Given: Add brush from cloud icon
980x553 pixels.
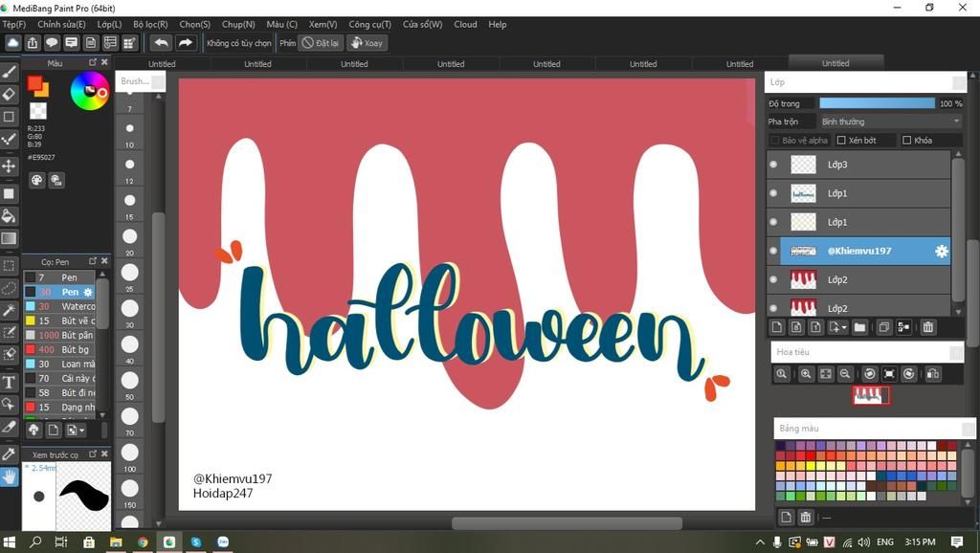Looking at the screenshot, I should (x=33, y=430).
